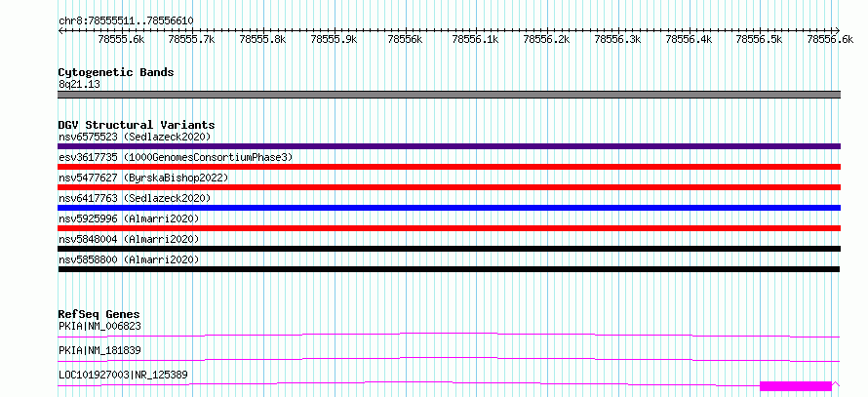Image resolution: width=868 pixels, height=397 pixels.
Task: Click the black nsv5848004 variant bar
Action: coord(449,249)
